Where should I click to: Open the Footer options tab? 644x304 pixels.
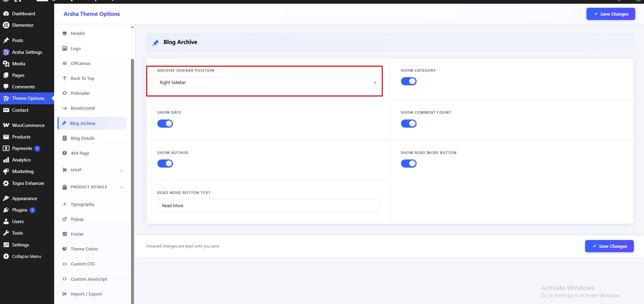click(x=92, y=234)
